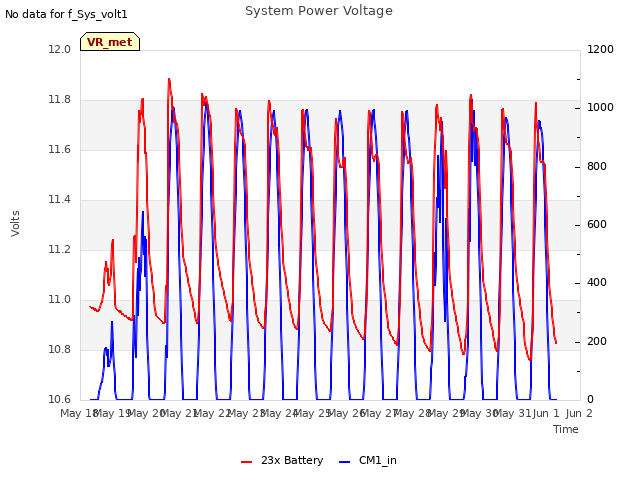640x480 pixels.
Task: Click the Volts y-axis label
Action: (15, 224)
